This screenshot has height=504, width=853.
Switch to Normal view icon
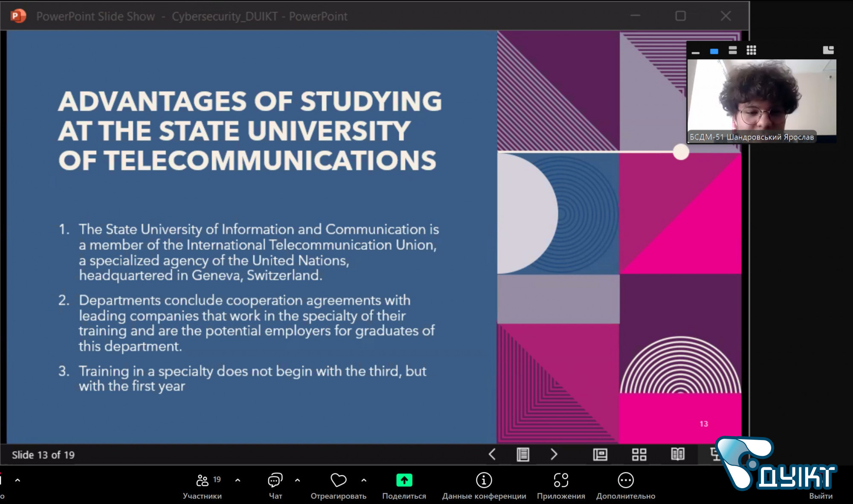tap(600, 455)
